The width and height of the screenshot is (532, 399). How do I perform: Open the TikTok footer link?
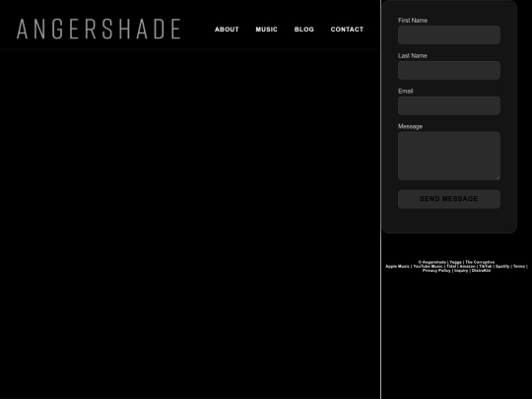(485, 266)
